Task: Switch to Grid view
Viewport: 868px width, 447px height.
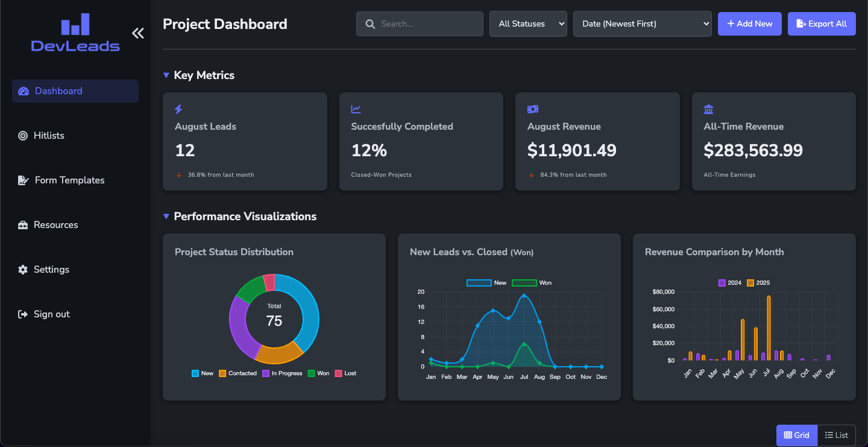Action: (x=797, y=435)
